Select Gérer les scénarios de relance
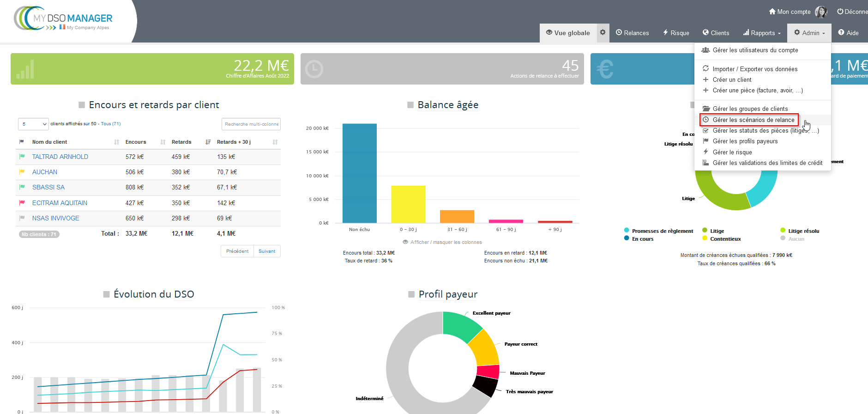This screenshot has width=868, height=414. point(753,120)
